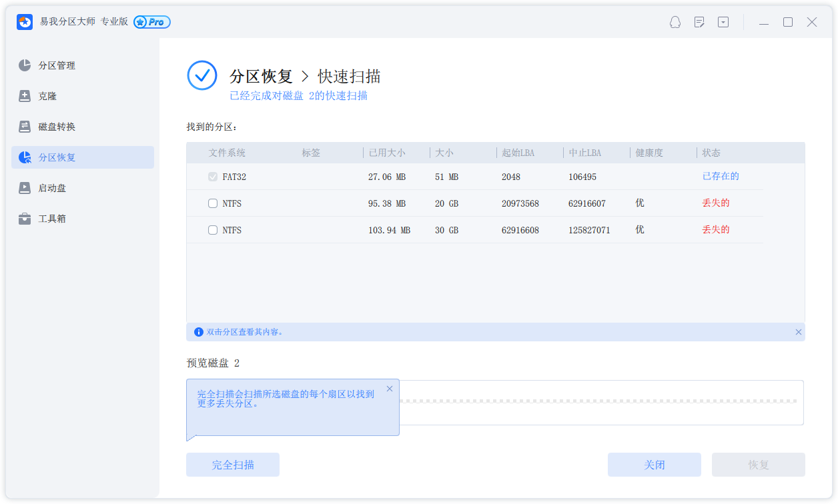Click the 完全扫描 button
Screen dimensions: 838x504
pos(233,465)
